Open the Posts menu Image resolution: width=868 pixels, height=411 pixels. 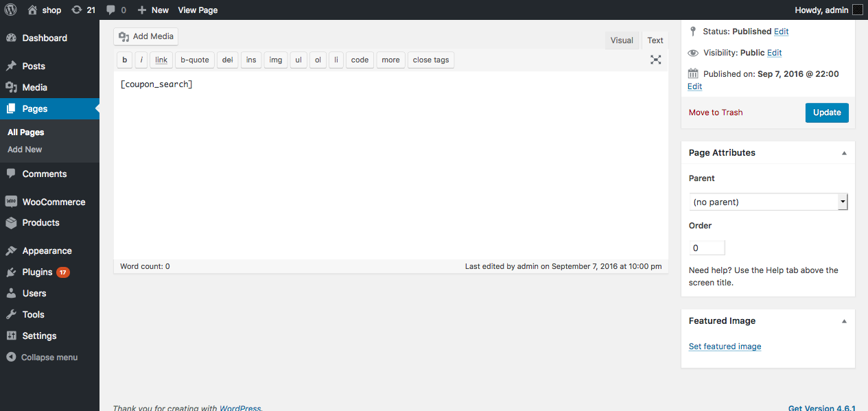pyautogui.click(x=49, y=66)
